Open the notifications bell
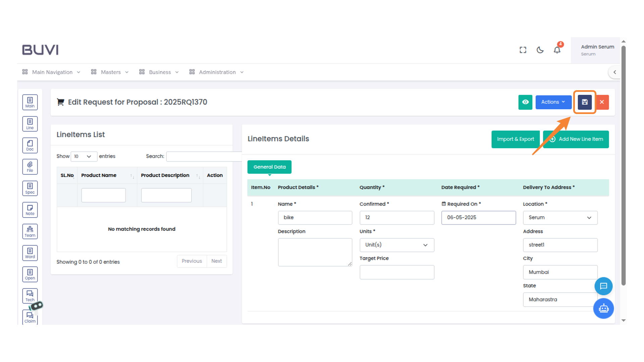 coord(557,50)
